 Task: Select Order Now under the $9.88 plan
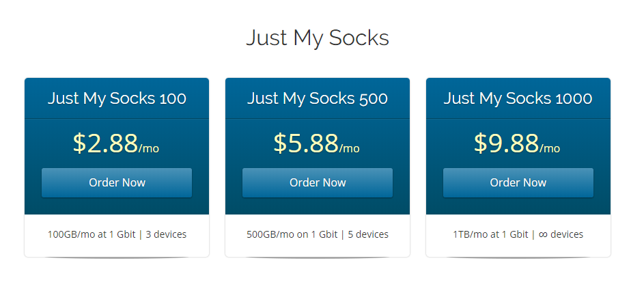(x=518, y=183)
